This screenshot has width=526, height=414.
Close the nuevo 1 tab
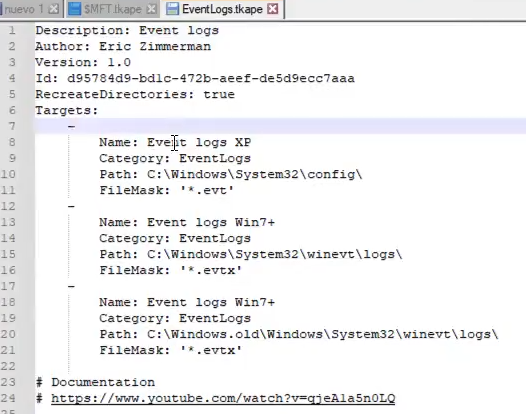(x=54, y=9)
